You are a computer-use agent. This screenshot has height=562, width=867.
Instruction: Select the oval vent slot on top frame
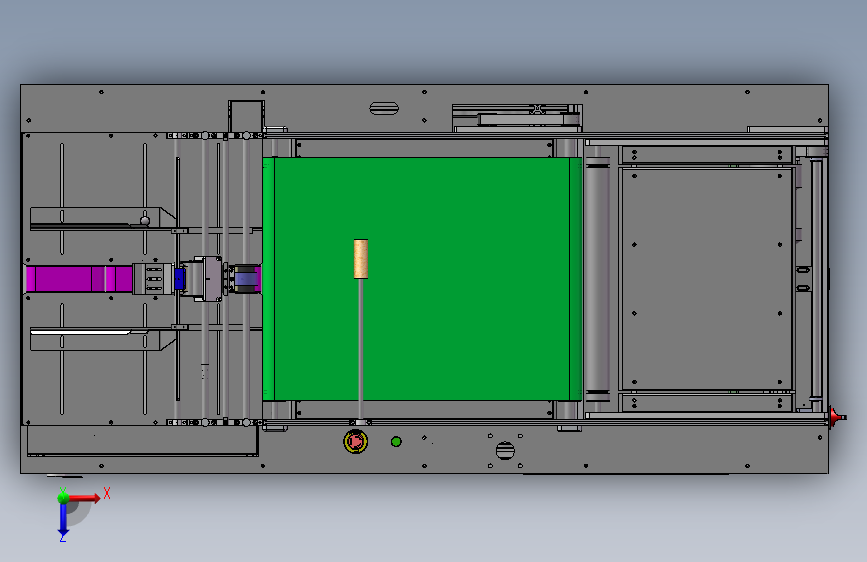tap(384, 108)
